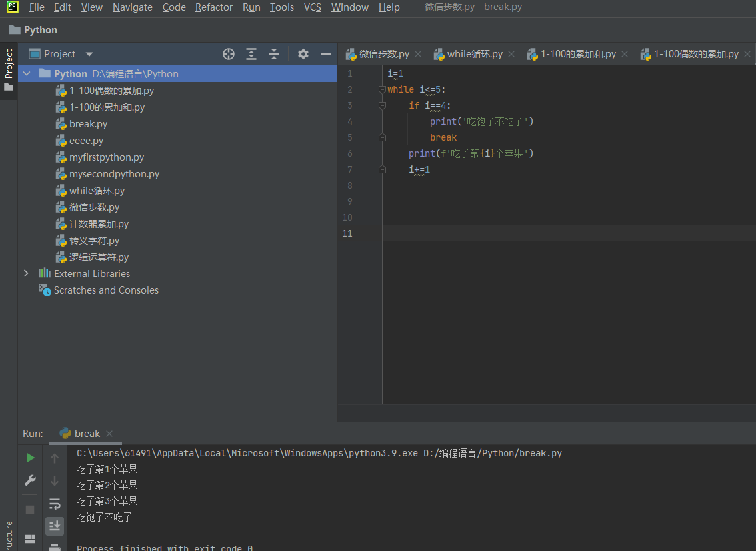Click the PyCharm logo icon
The width and height of the screenshot is (756, 551).
coord(13,7)
